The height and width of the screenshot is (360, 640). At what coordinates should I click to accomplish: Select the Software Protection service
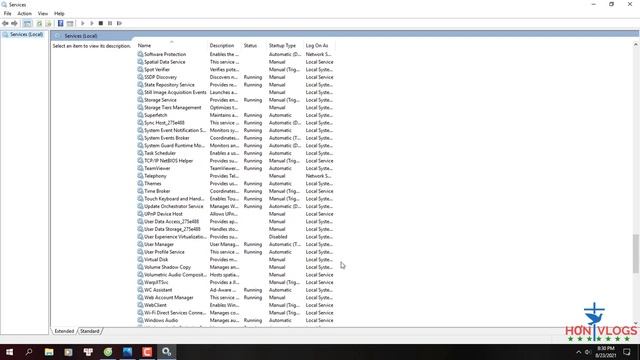[165, 54]
